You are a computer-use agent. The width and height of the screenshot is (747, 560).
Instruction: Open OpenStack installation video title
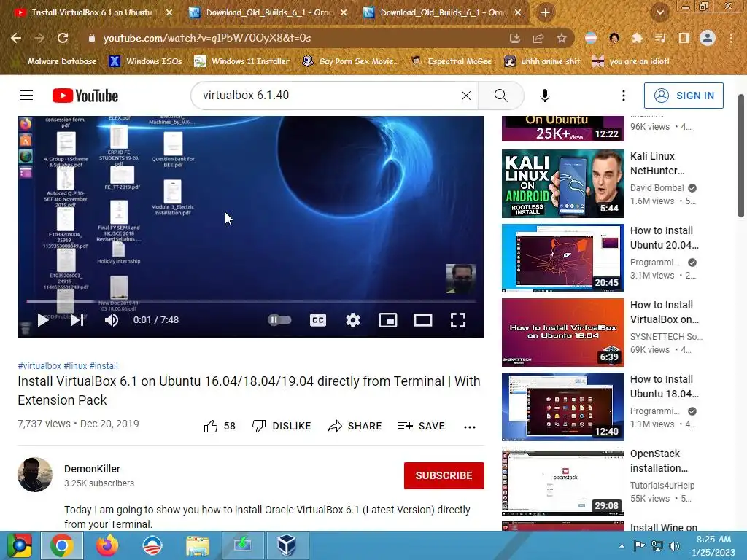[x=659, y=461]
